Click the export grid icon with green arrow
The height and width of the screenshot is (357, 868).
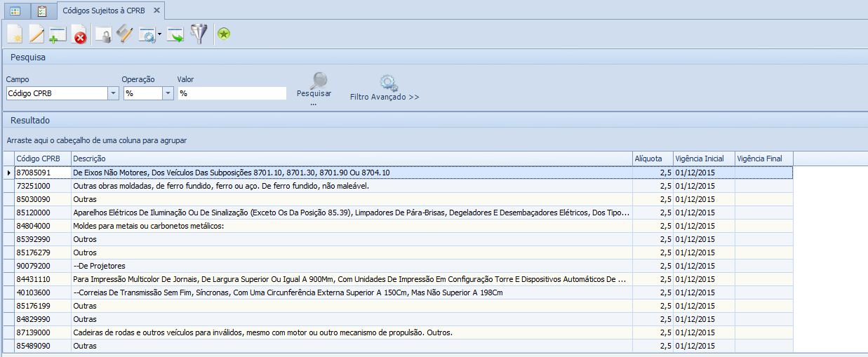pyautogui.click(x=175, y=34)
